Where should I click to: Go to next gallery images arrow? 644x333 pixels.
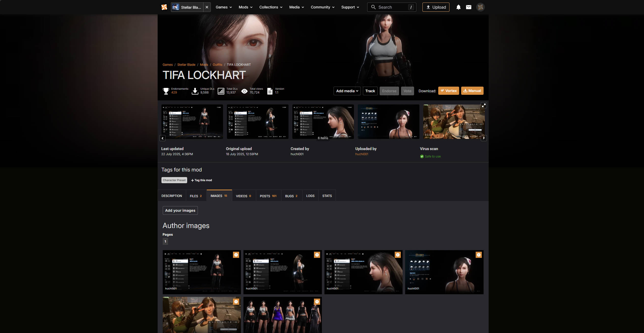(x=484, y=138)
